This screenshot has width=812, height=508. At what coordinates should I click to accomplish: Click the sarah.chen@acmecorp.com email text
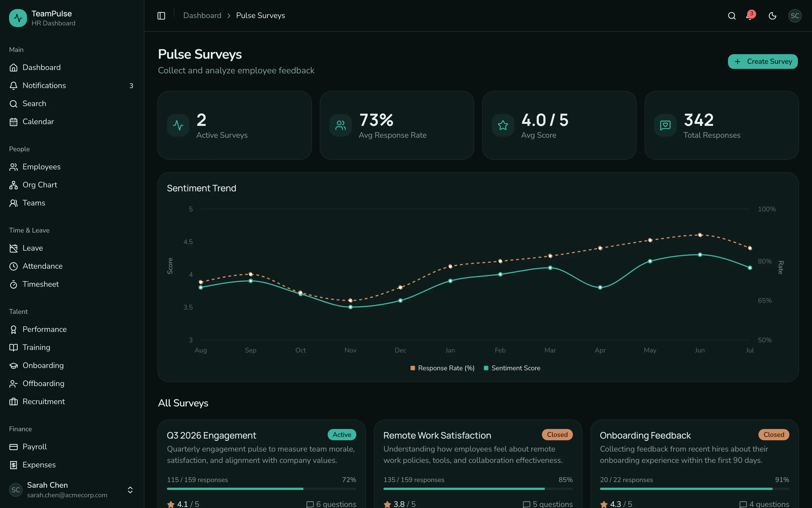[x=67, y=495]
